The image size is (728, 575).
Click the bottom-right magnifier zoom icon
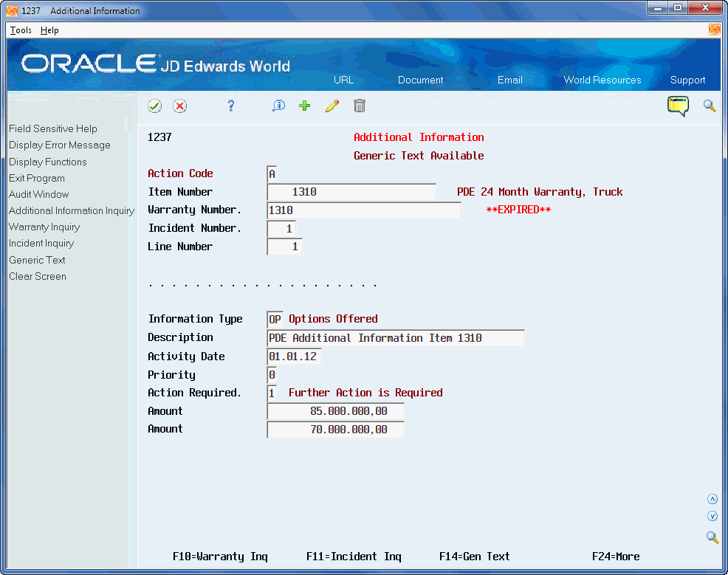pos(712,537)
